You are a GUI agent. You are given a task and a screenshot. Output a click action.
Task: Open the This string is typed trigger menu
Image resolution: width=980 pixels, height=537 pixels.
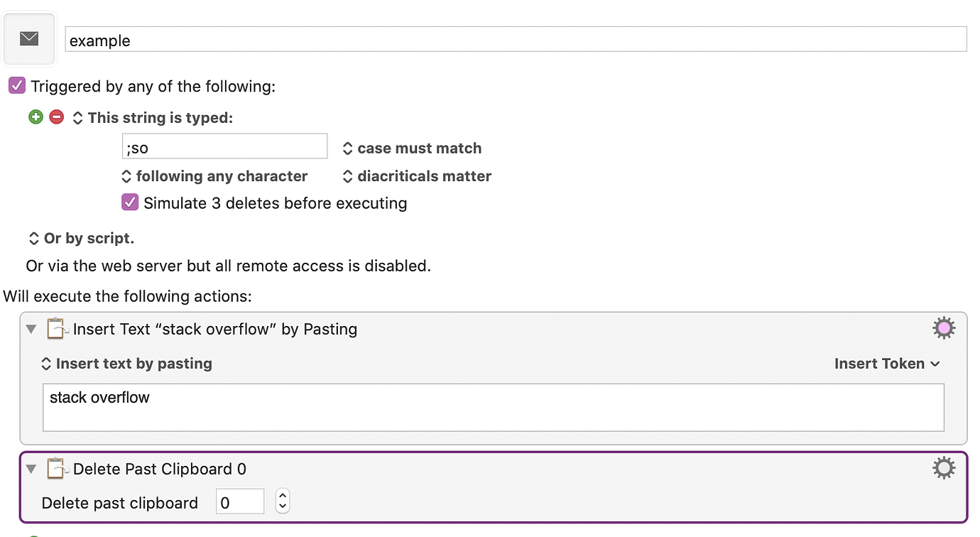[153, 118]
